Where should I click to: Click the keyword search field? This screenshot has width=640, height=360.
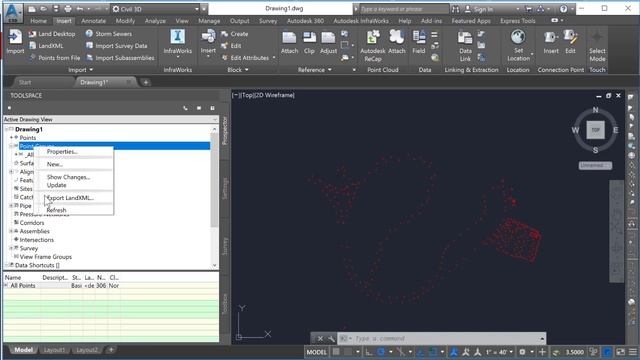[x=404, y=9]
